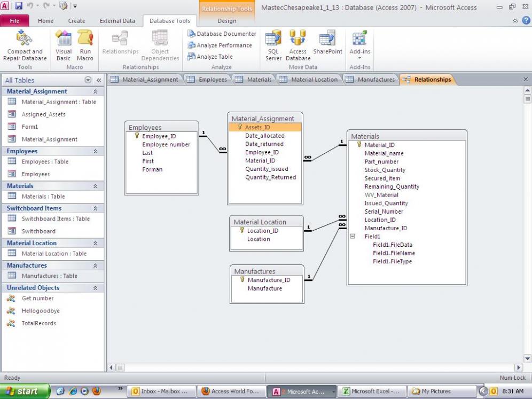Click the Save icon in quick access toolbar

(x=18, y=6)
